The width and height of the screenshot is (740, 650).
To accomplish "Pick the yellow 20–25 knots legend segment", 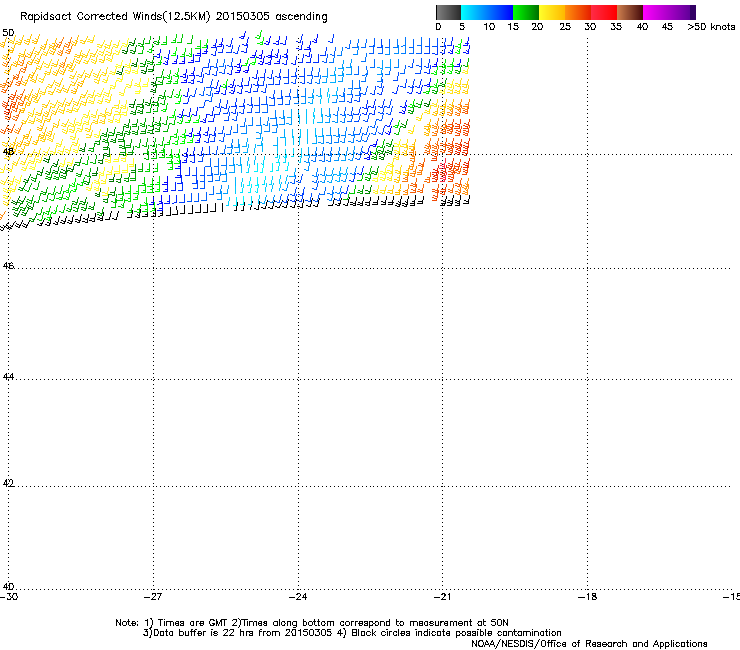I will 552,12.
